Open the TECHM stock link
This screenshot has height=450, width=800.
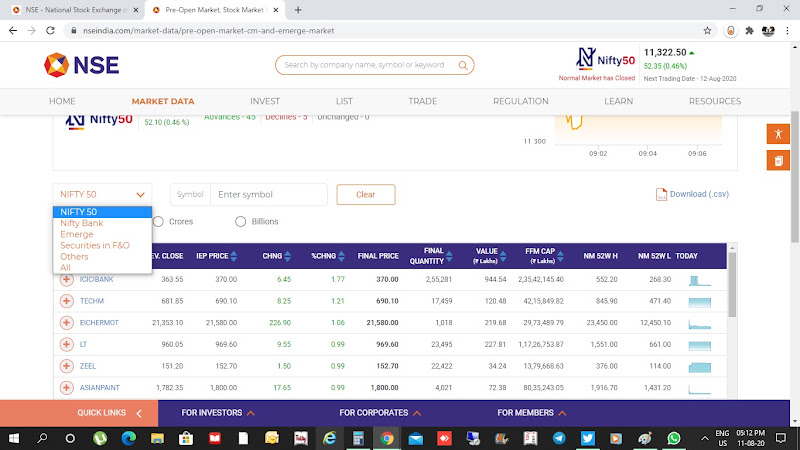click(92, 301)
